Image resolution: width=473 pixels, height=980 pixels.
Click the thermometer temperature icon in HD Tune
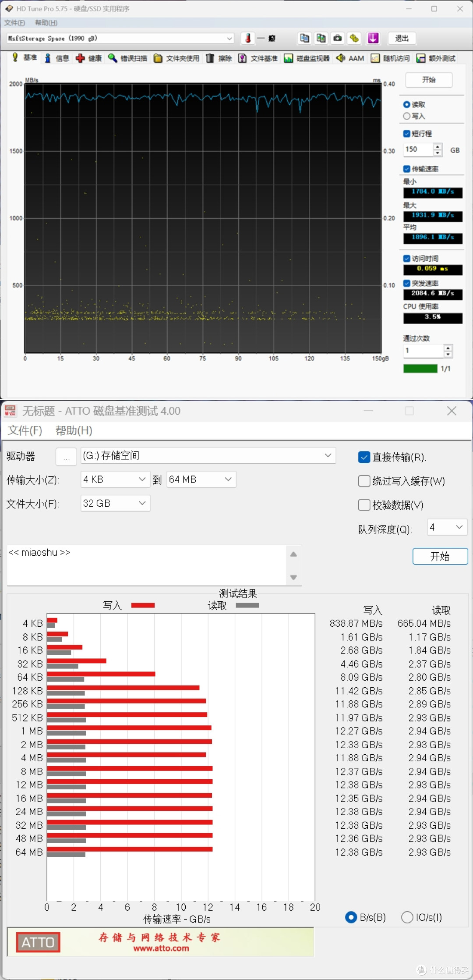[x=248, y=38]
